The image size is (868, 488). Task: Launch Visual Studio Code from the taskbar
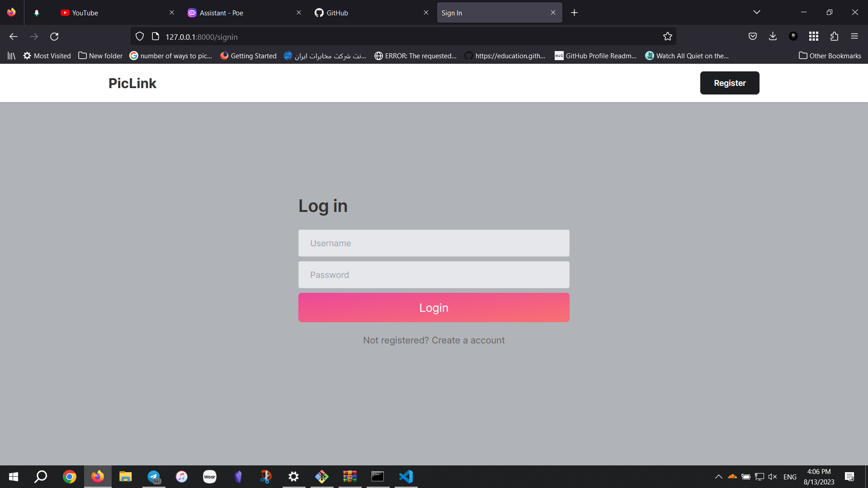(x=406, y=476)
